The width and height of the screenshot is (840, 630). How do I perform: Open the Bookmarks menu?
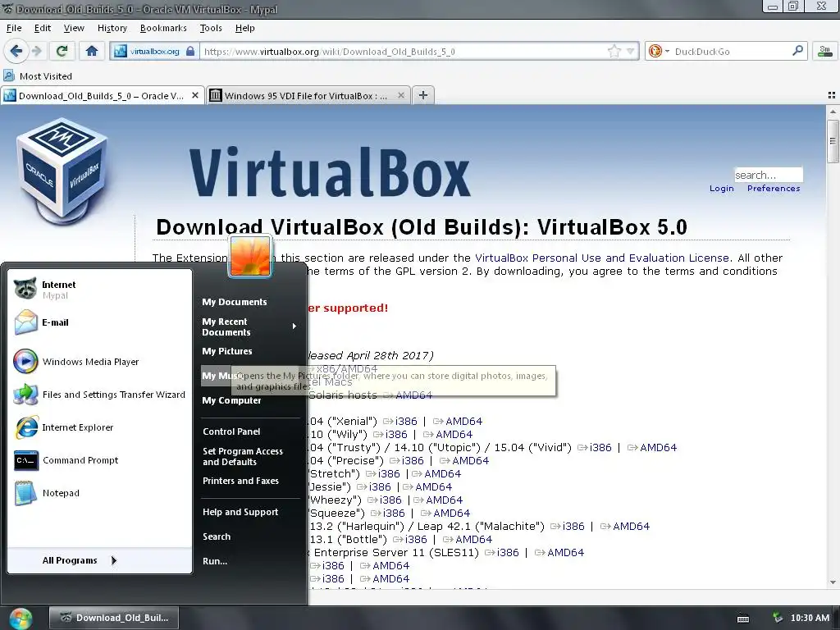click(163, 28)
